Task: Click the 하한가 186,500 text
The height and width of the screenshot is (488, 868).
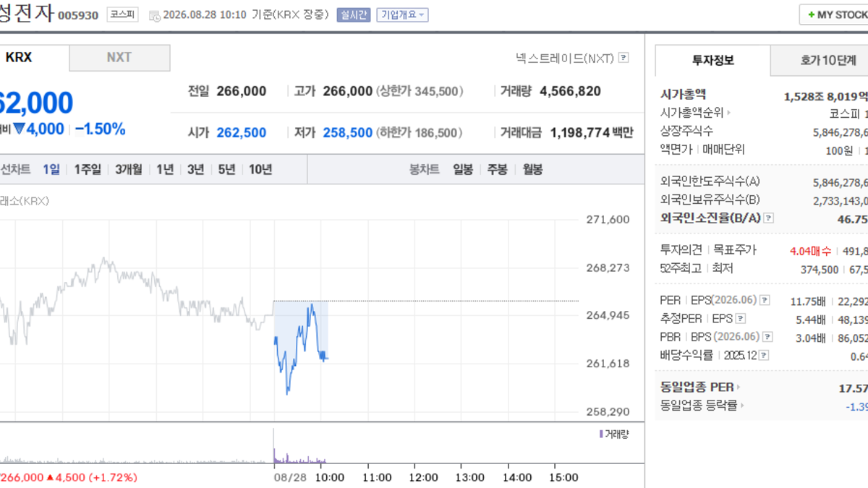Action: [420, 132]
